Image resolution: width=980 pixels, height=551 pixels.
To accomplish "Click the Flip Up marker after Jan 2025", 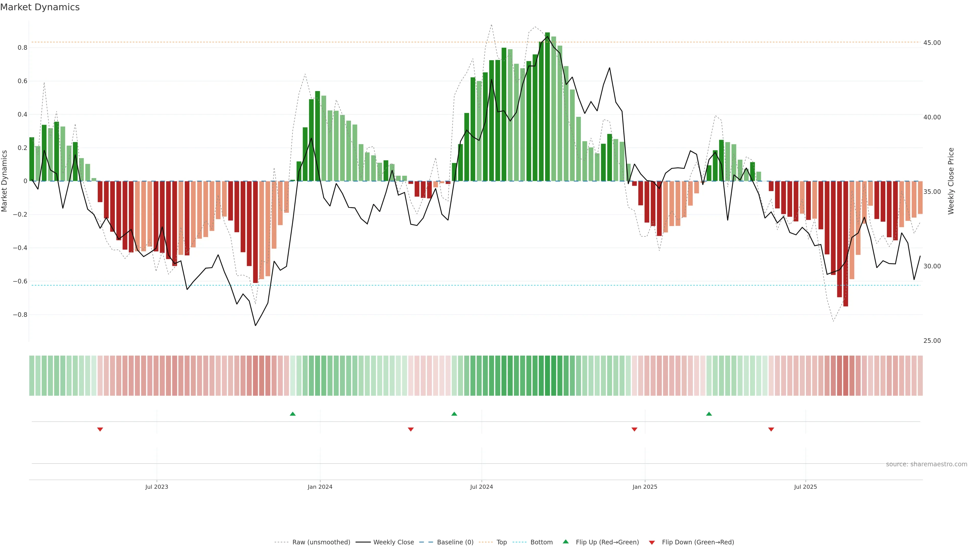I will 709,414.
